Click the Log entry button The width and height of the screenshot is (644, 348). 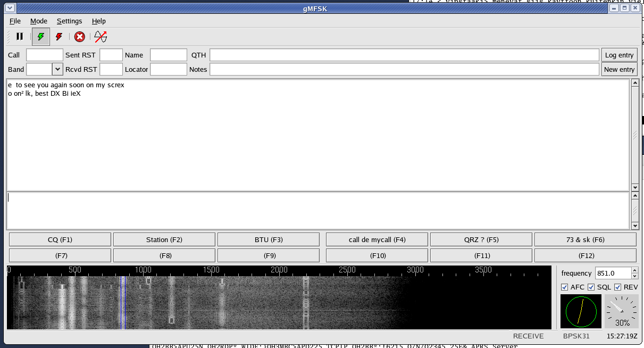(619, 55)
